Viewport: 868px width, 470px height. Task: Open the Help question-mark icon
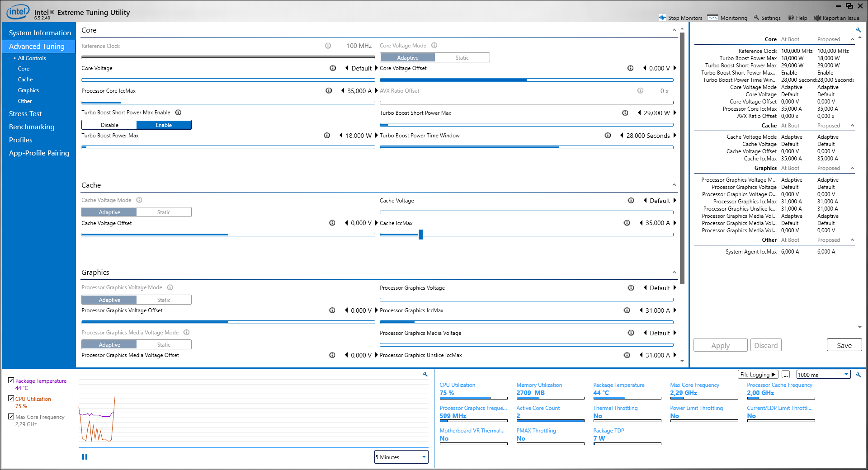(791, 18)
